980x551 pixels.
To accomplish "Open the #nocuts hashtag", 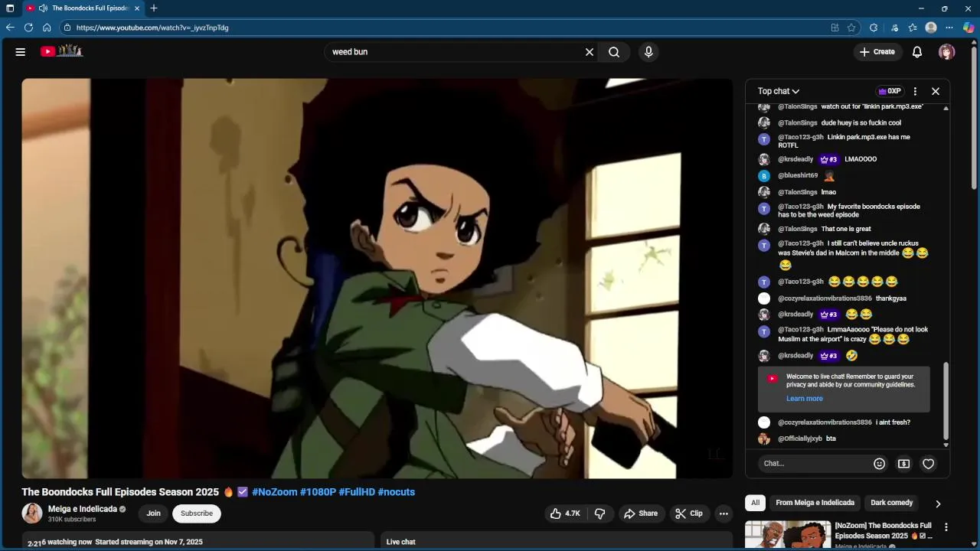I will (397, 492).
